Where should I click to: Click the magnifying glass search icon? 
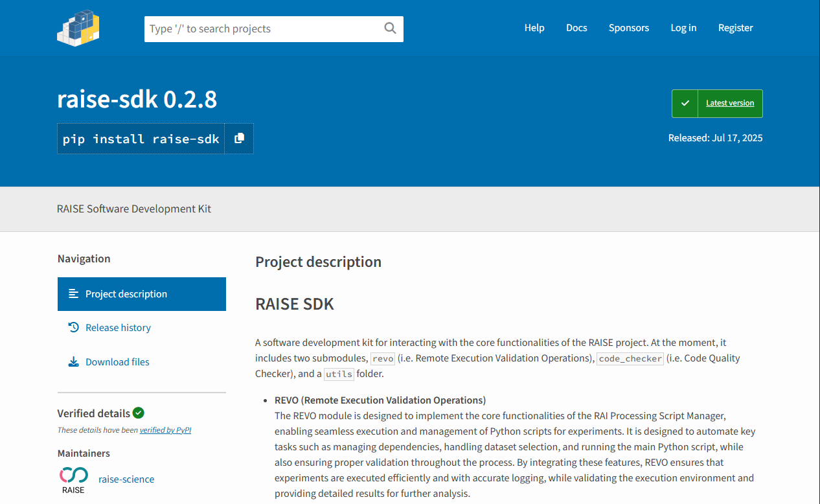point(390,28)
